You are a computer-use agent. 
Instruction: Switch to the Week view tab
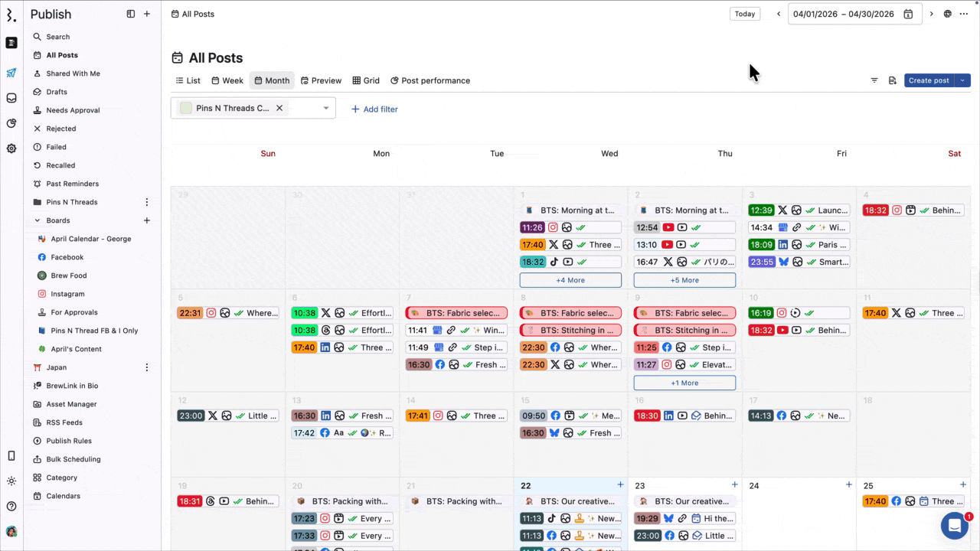coord(227,80)
